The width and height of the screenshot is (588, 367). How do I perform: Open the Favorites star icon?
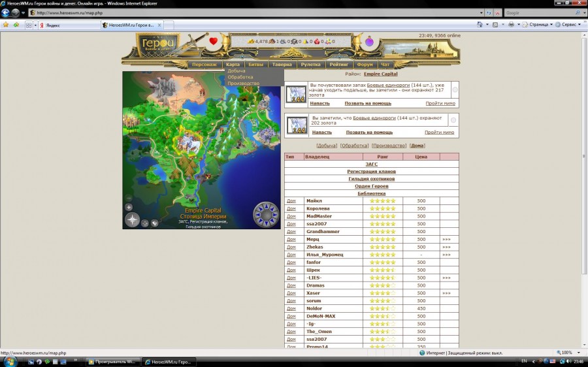[6, 25]
